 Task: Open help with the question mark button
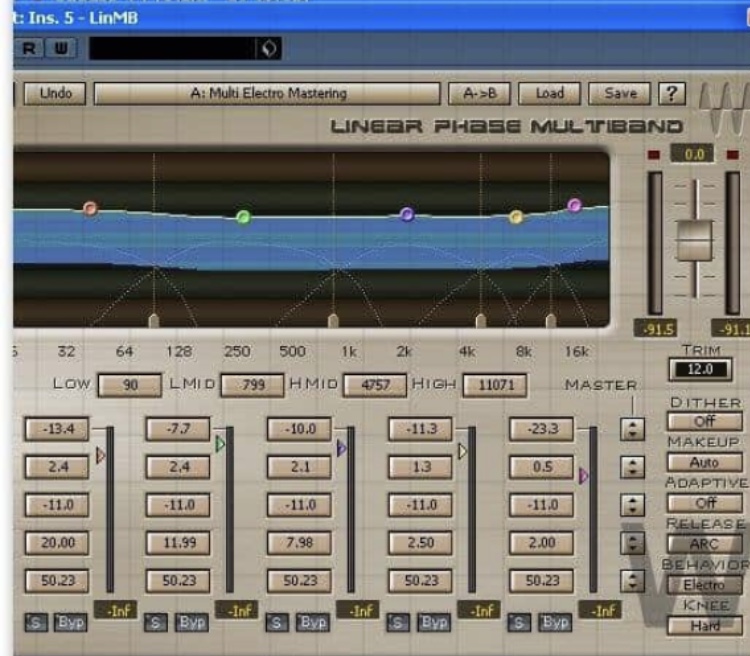(x=672, y=93)
